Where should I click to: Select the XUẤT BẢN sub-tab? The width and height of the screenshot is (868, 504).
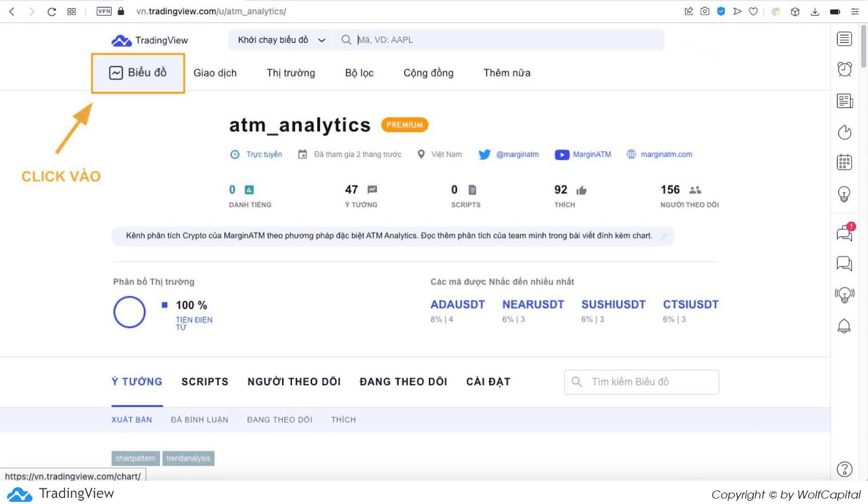[x=132, y=420]
